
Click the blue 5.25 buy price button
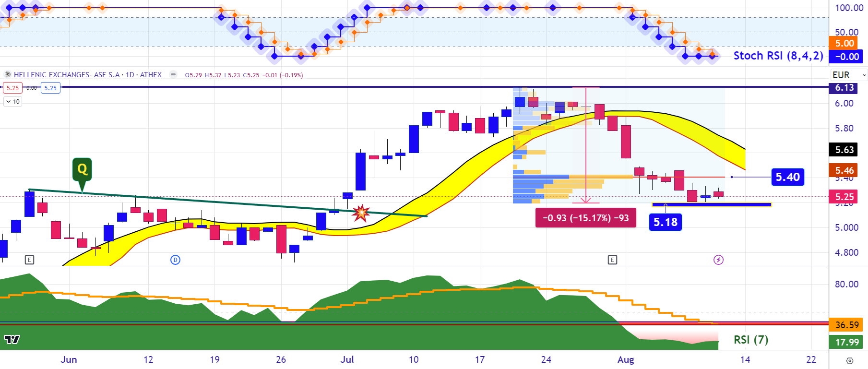coord(50,88)
